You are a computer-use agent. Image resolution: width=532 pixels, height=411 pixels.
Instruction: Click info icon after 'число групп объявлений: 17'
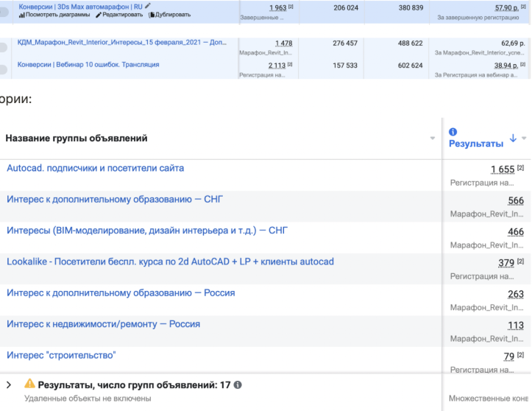pos(238,384)
